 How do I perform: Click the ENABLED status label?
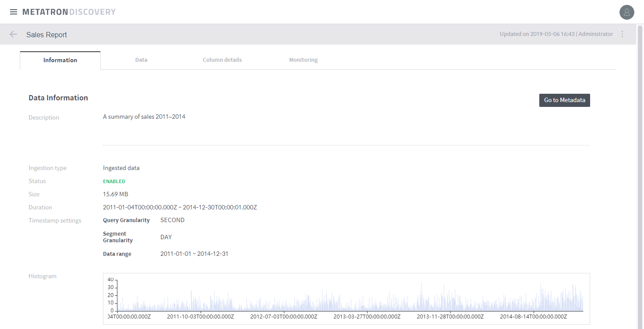pos(114,181)
